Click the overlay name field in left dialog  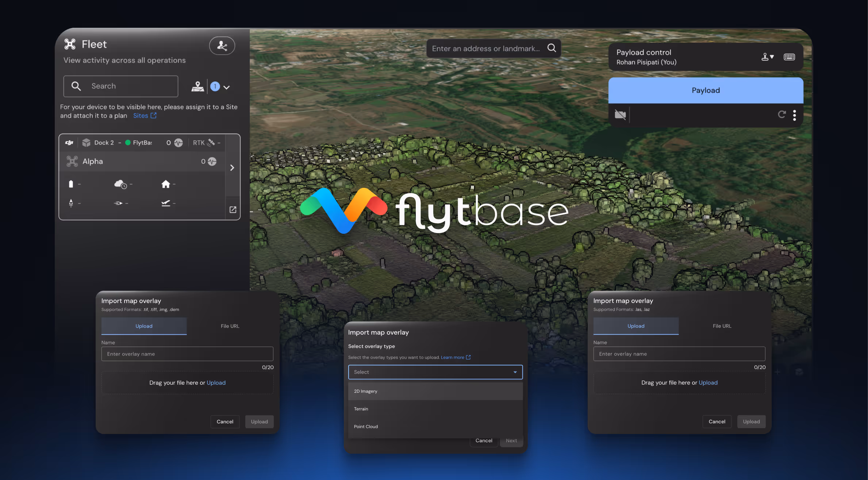point(187,354)
